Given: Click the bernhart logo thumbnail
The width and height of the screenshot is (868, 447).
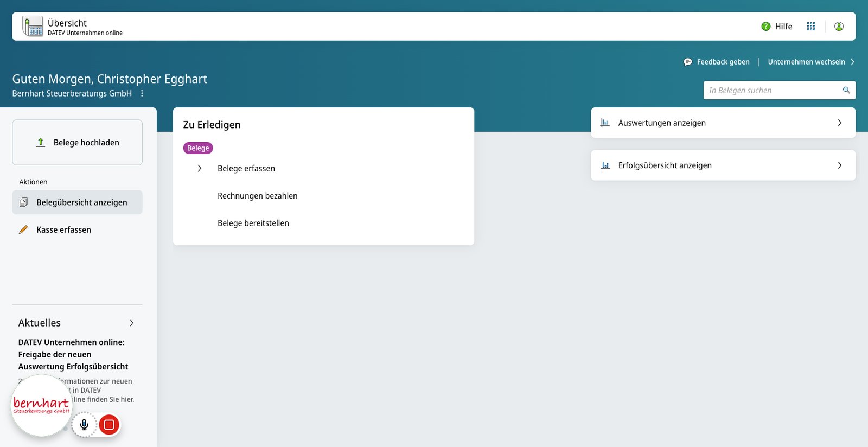Looking at the screenshot, I should [41, 406].
